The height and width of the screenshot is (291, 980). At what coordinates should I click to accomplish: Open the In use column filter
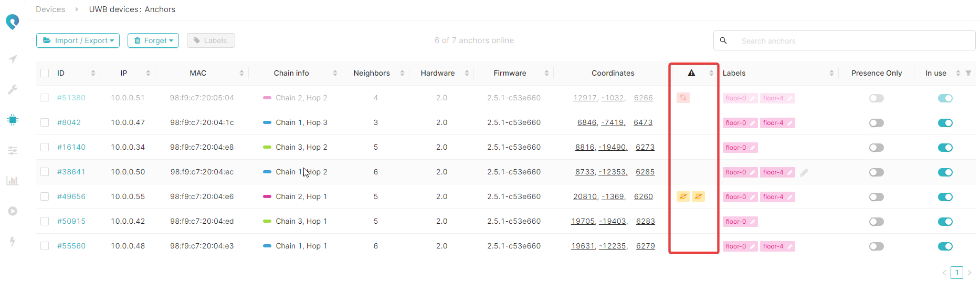(x=968, y=73)
